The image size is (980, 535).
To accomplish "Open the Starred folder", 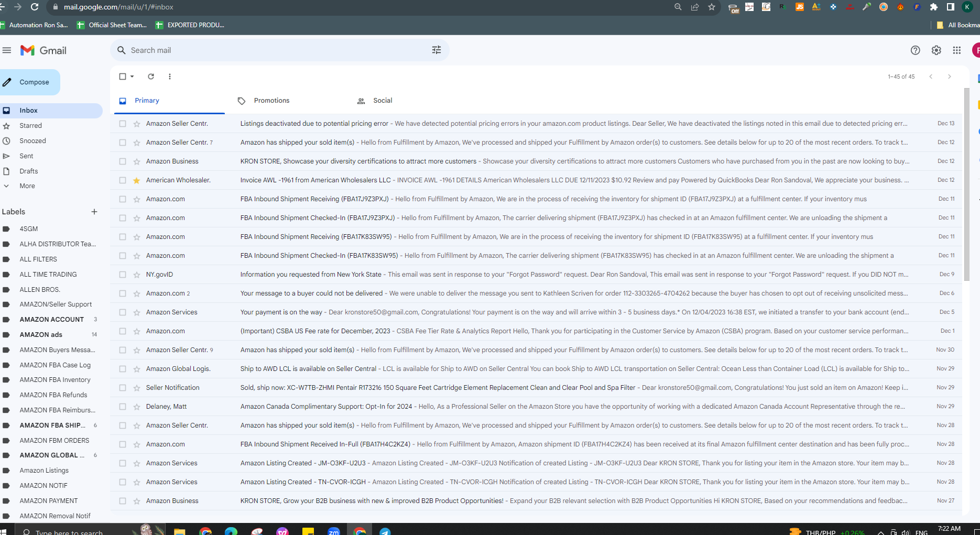I will tap(30, 126).
